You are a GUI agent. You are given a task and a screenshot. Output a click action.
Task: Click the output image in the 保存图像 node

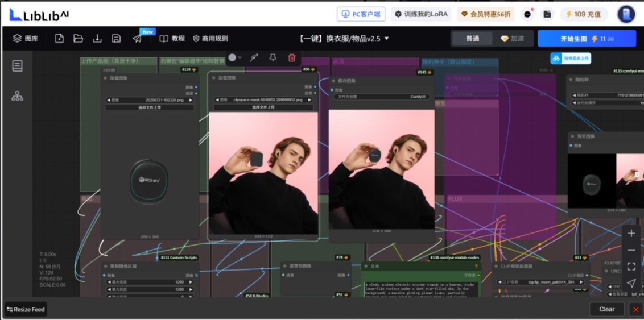click(382, 169)
